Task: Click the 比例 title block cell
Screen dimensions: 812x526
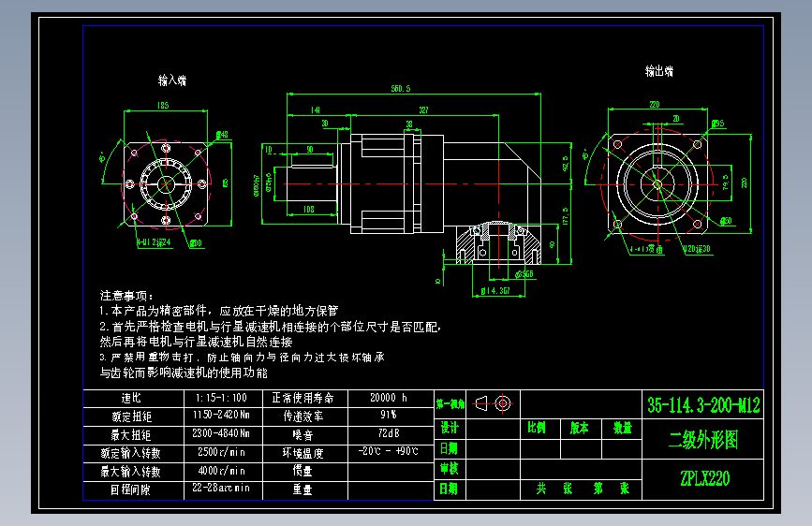Action: 539,428
